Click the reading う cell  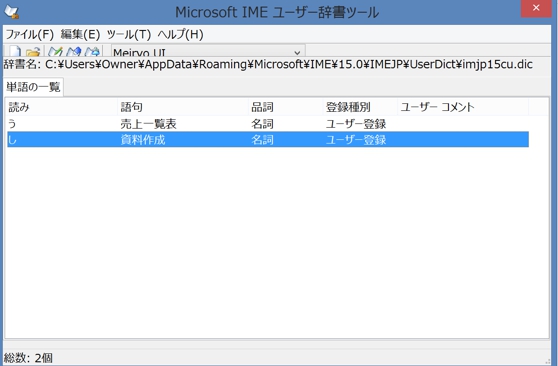click(x=12, y=124)
